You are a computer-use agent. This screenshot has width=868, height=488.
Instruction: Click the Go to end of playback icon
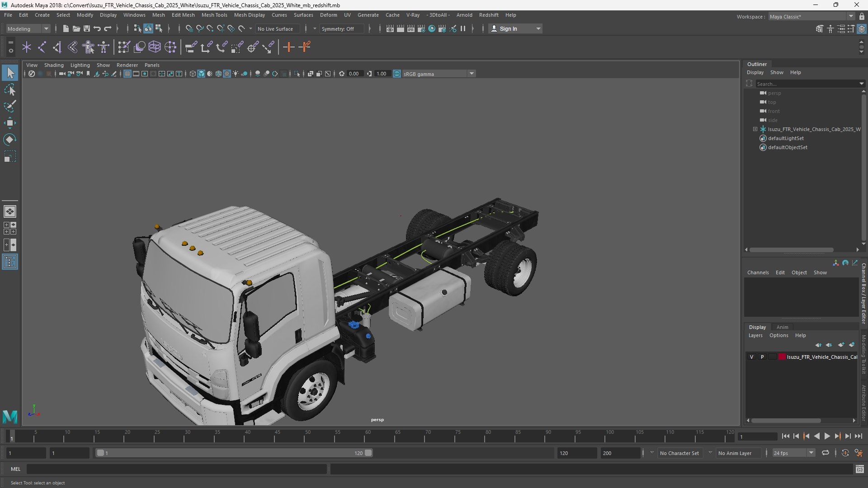858,436
